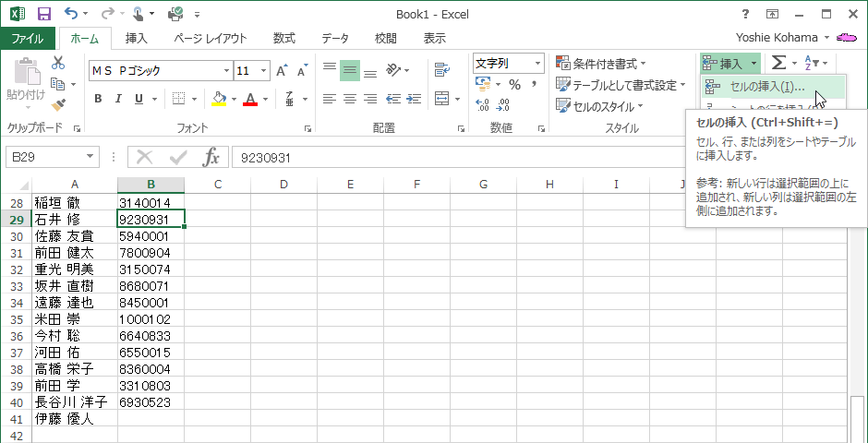Open the ファイル tab
The width and height of the screenshot is (868, 443).
[x=28, y=38]
